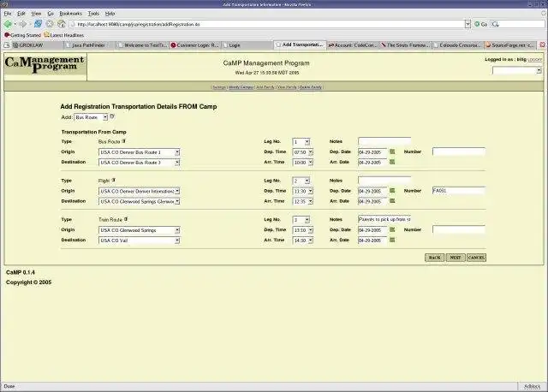Open Train Destination USA CO Vail dropdown
The image size is (548, 392).
point(139,241)
